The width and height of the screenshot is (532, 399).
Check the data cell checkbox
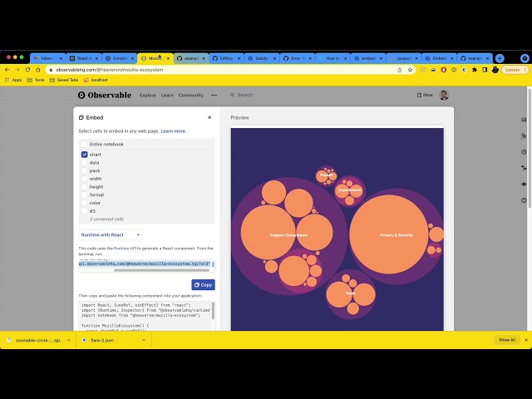[85, 163]
